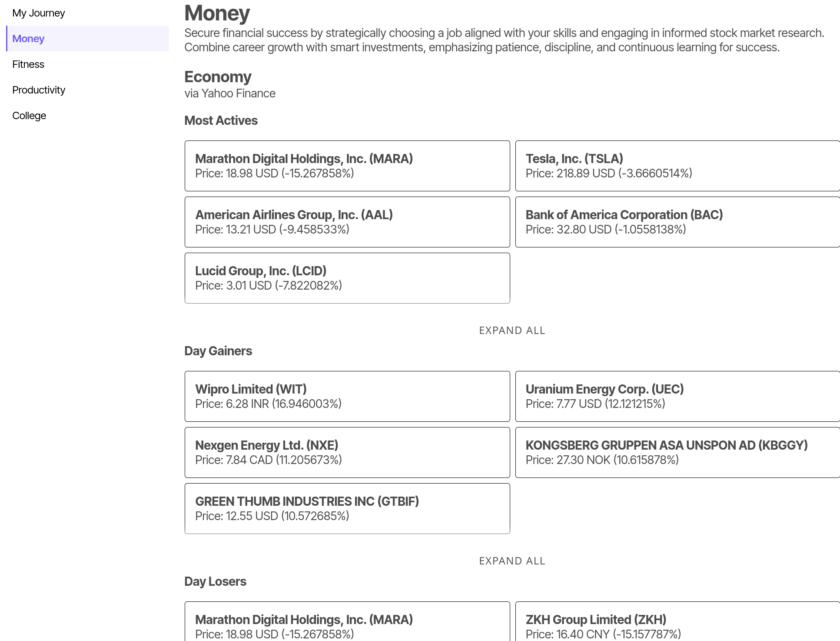Expand all Most Actives stocks

(512, 331)
